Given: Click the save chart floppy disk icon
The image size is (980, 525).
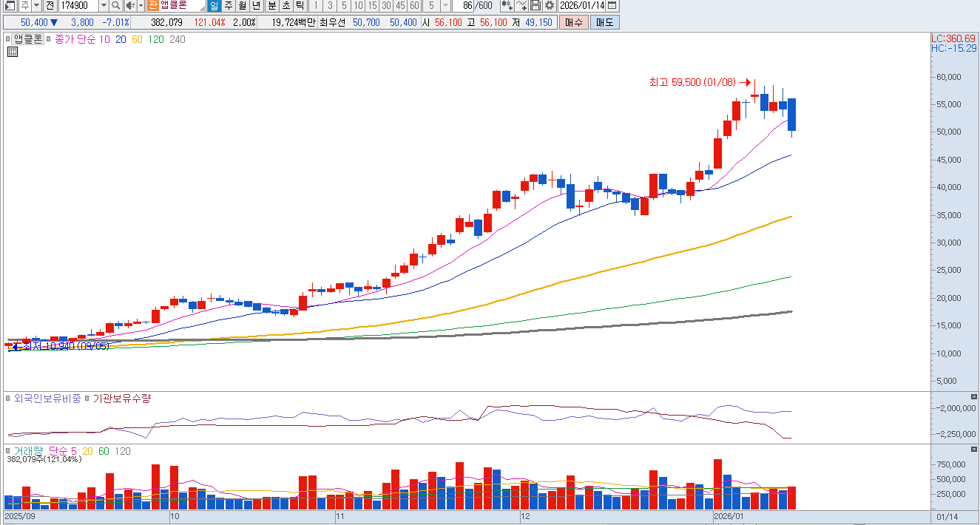Looking at the screenshot, I should pos(535,6).
